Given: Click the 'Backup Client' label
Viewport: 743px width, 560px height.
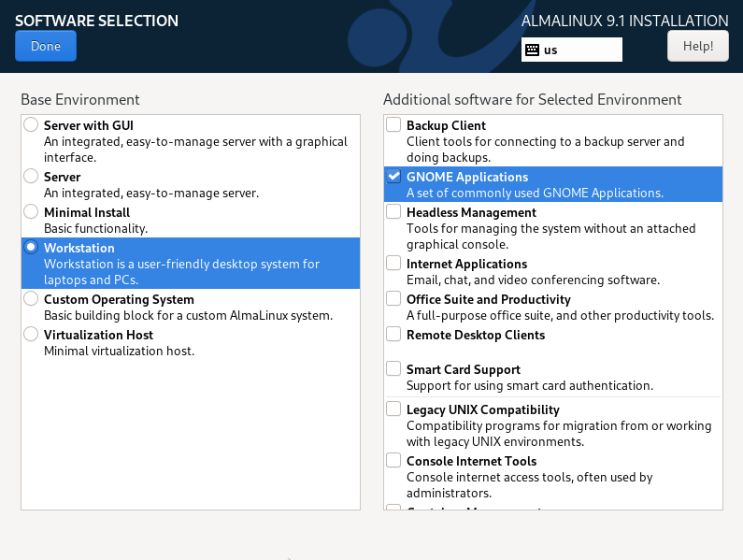Looking at the screenshot, I should click(446, 125).
